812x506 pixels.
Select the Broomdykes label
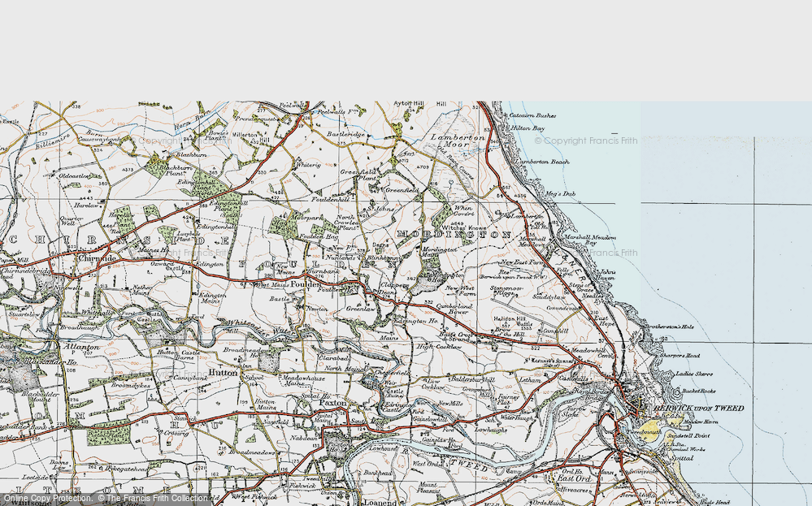[131, 385]
